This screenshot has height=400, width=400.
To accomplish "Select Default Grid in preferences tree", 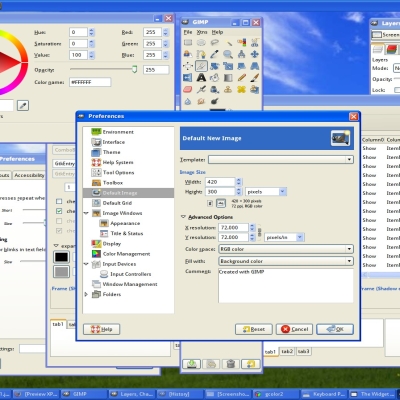I will coord(117,203).
